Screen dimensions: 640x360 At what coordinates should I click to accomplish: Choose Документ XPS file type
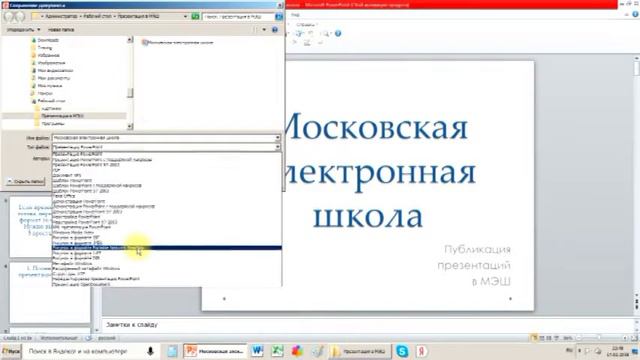(167, 176)
